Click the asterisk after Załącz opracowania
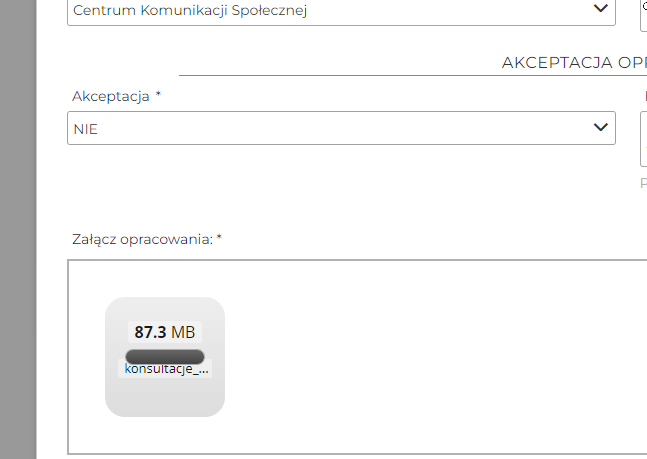 219,239
